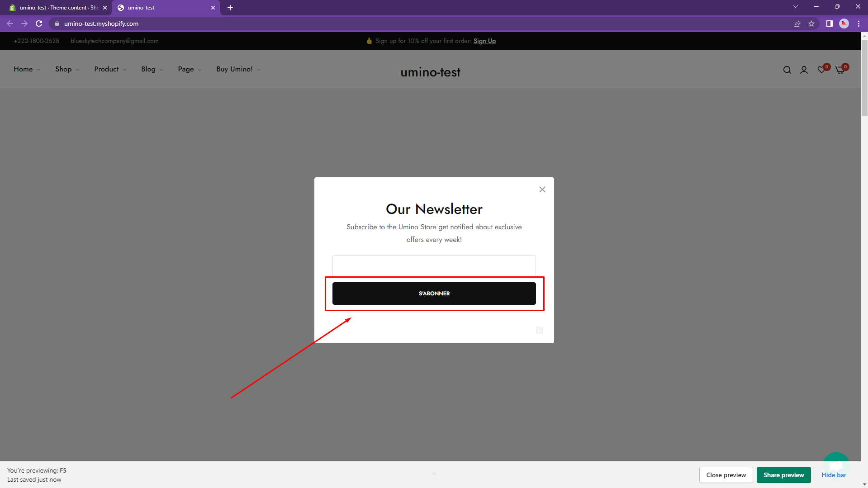This screenshot has height=488, width=868.
Task: Click the newsletter email input field
Action: 434,265
